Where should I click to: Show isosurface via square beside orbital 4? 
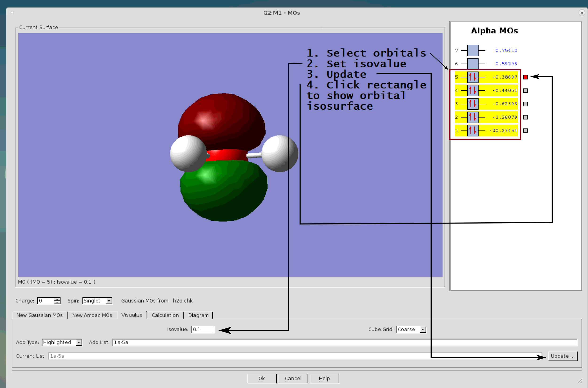[x=525, y=91]
